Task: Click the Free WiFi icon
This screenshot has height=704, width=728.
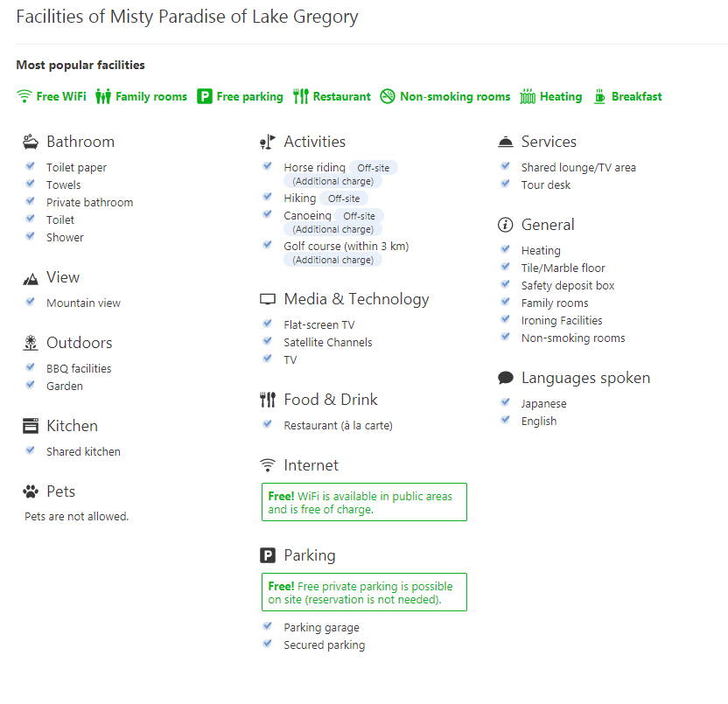Action: 24,97
